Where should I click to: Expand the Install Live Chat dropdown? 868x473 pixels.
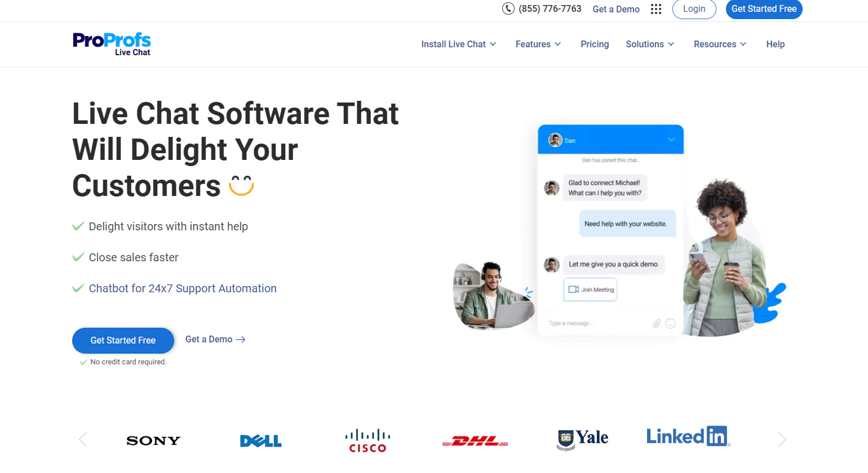click(x=458, y=44)
